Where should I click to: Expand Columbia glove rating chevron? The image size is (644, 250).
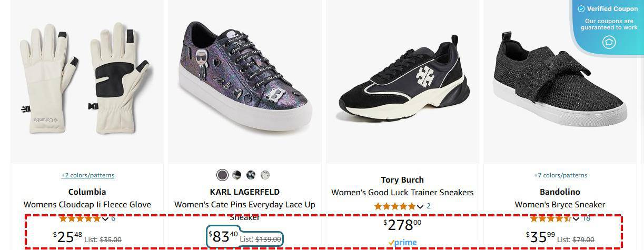105,218
